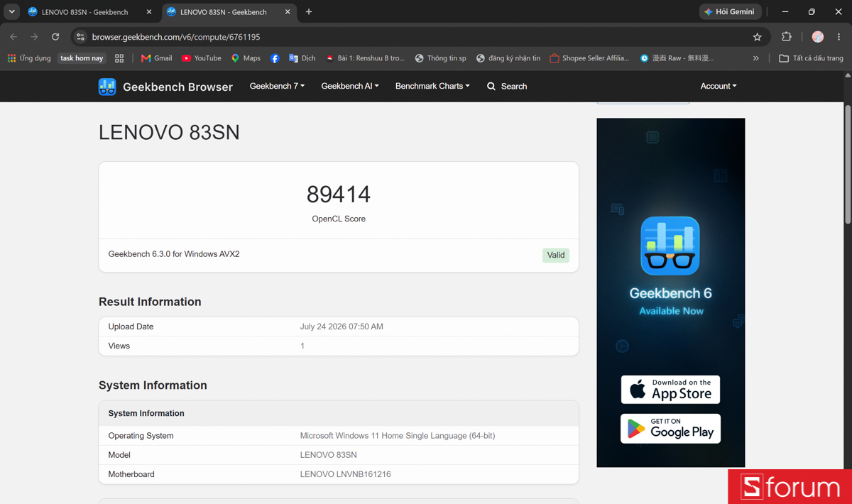Open the Chrome extensions puzzle icon
The width and height of the screenshot is (852, 504).
coord(786,37)
